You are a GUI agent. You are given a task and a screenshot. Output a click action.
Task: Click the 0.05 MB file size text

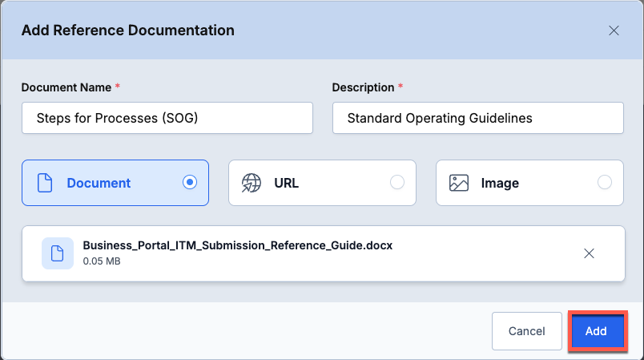tap(102, 261)
